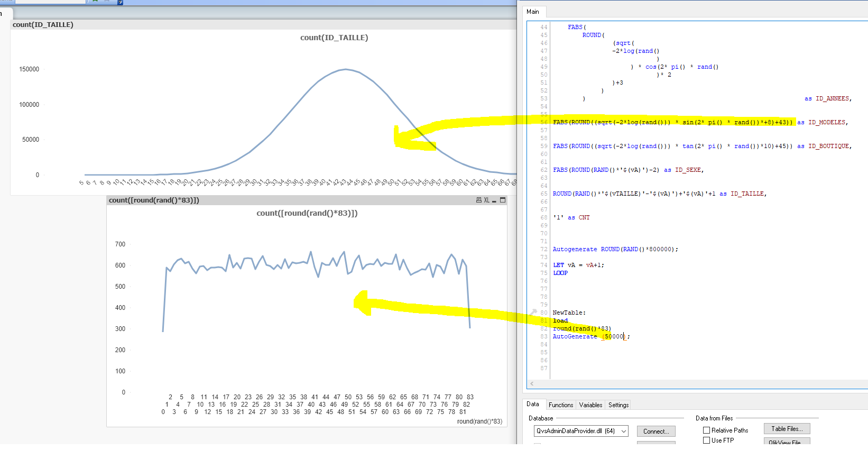Open the QvsAdminDataProvider.dll database dropdown

(x=624, y=432)
